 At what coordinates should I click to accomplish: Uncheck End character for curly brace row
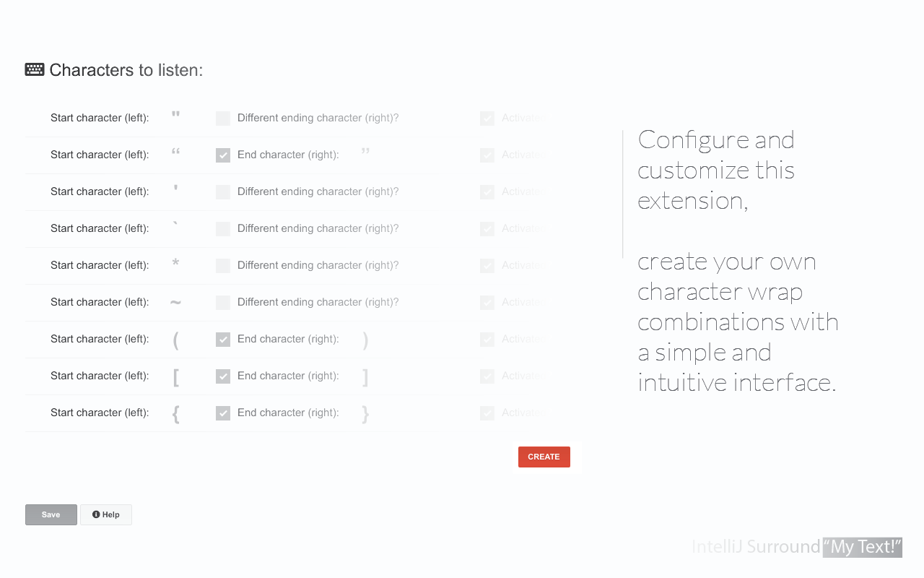[223, 413]
